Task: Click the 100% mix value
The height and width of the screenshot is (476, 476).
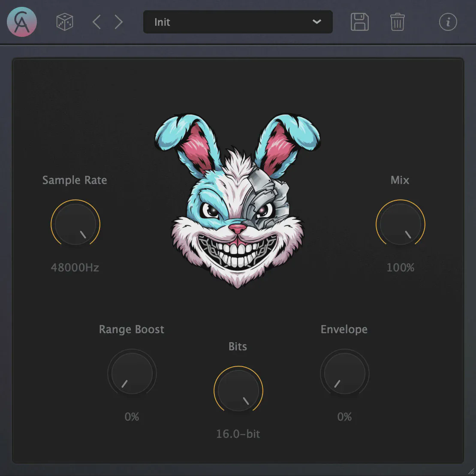Action: pyautogui.click(x=400, y=268)
